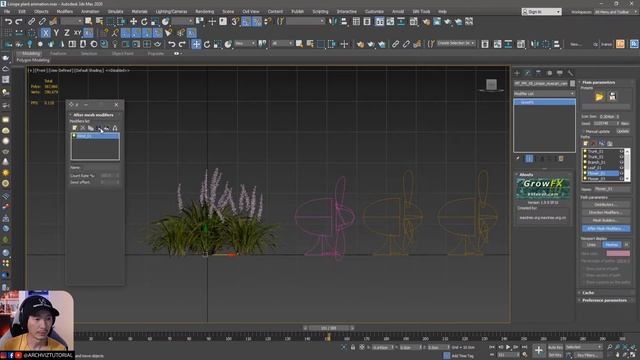
Task: Click highlighted Move tool in third toolbar row
Action: tap(196, 44)
